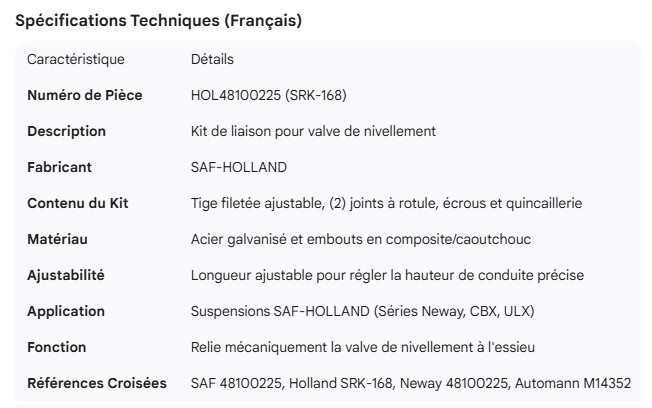Select the "Numéro de Pièce" row label
Screen dimensions: 652x408
coord(84,95)
